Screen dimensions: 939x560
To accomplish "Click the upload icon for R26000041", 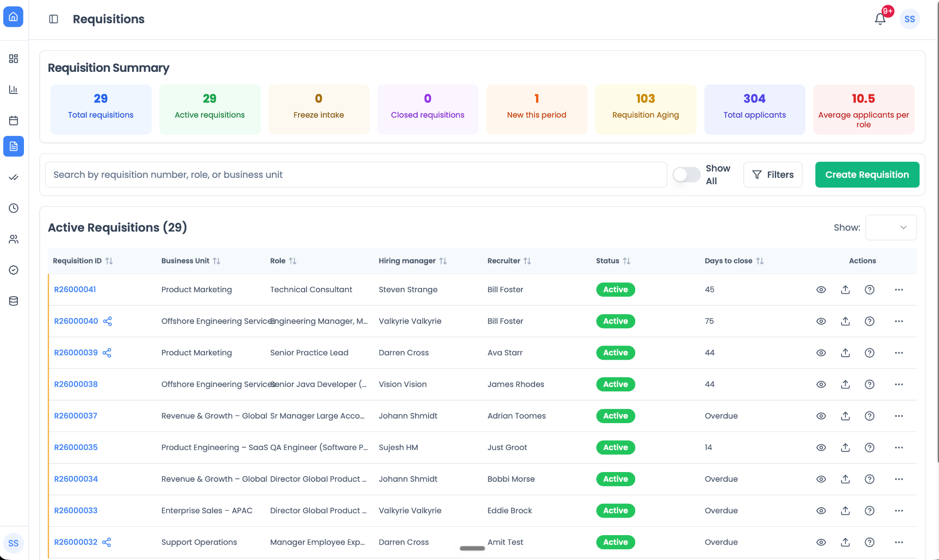I will click(845, 290).
